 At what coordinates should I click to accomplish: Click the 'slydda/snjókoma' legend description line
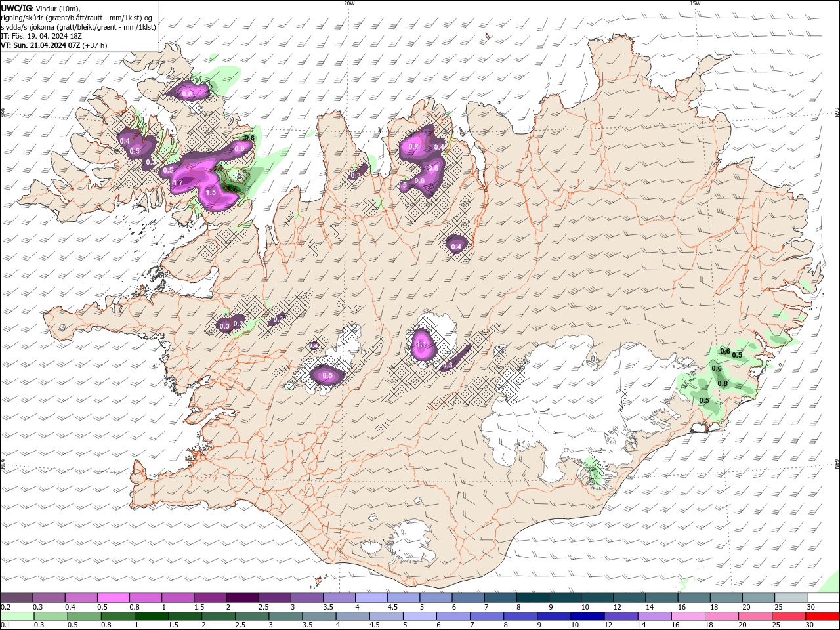78,27
